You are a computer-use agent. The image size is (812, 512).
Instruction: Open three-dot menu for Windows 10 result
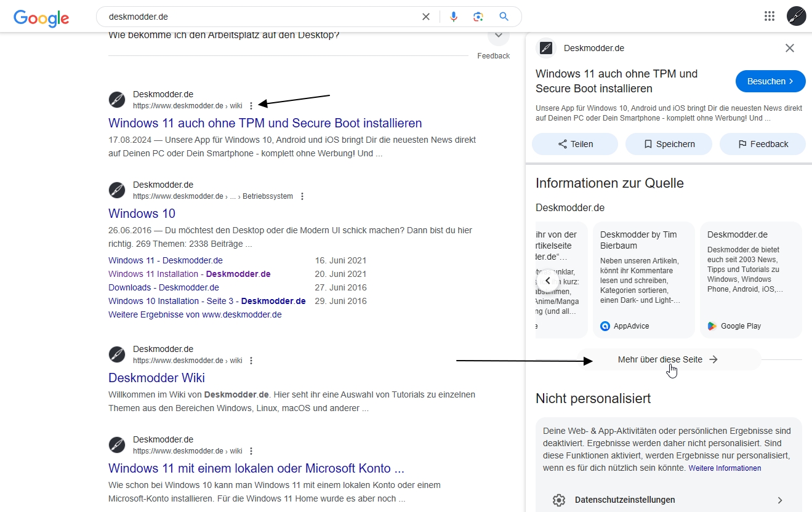[302, 196]
